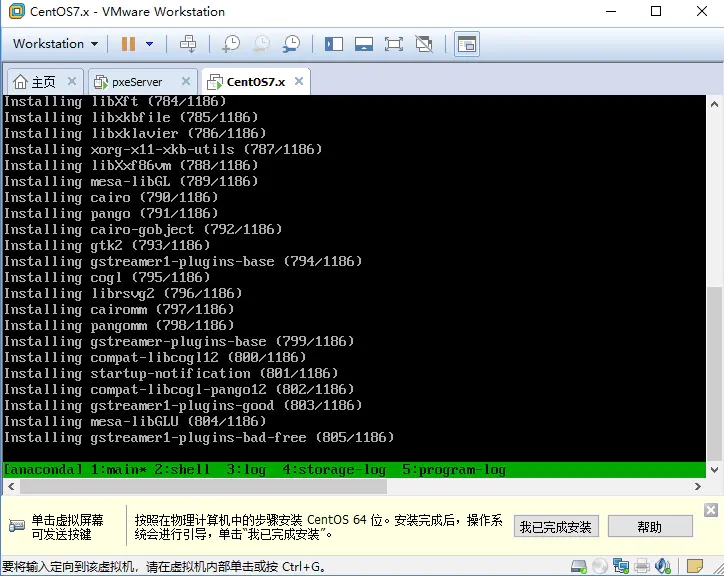The width and height of the screenshot is (724, 576).
Task: Switch to Unity mode
Action: (x=424, y=44)
